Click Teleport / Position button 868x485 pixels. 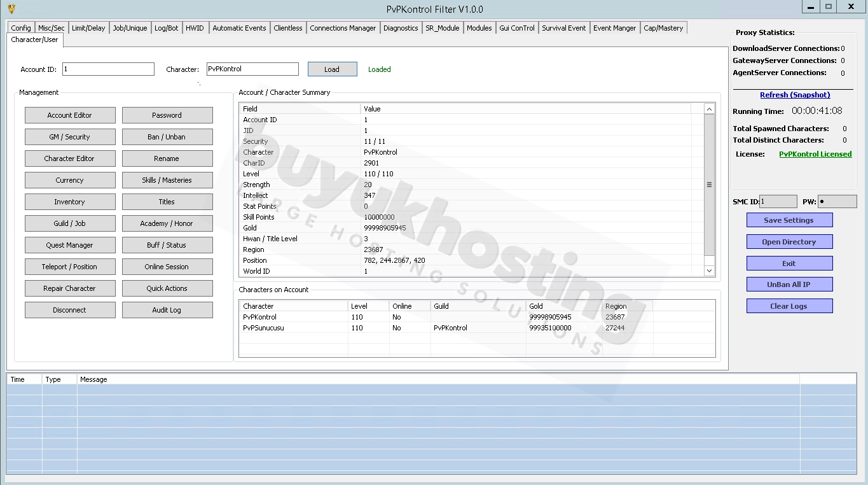click(x=70, y=267)
